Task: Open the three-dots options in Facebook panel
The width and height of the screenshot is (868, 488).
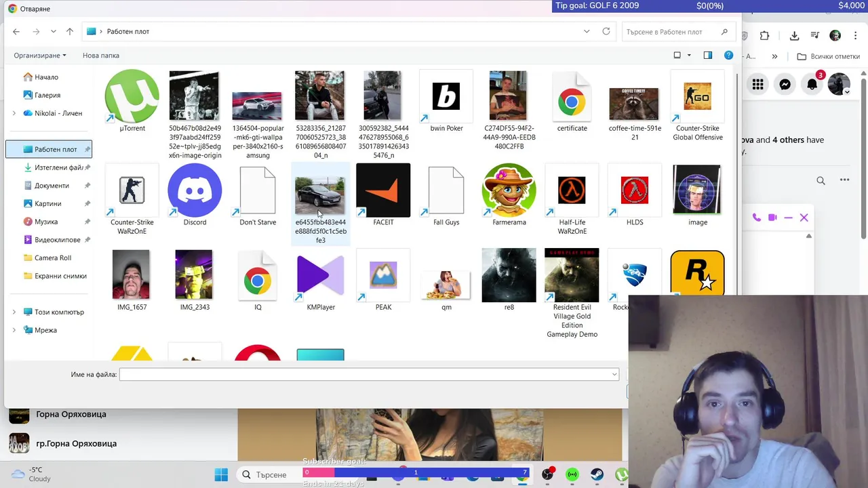Action: [x=844, y=180]
